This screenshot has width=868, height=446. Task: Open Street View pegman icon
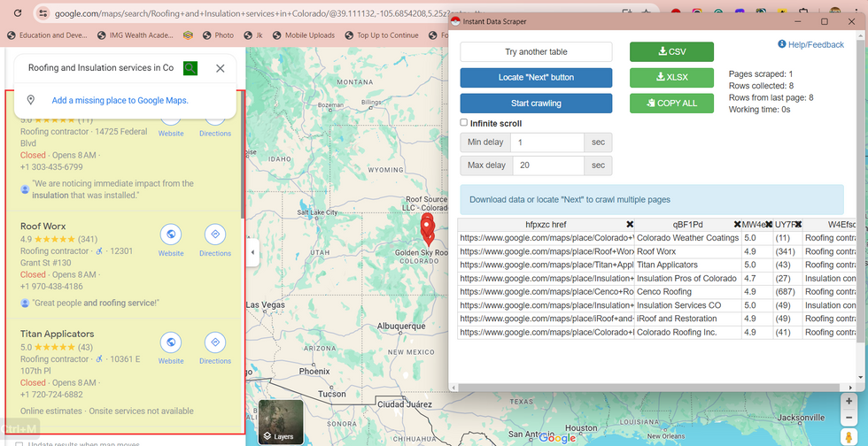849,437
